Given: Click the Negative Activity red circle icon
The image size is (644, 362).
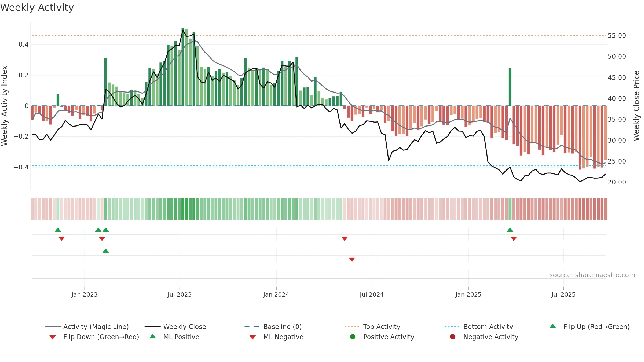Looking at the screenshot, I should (x=453, y=337).
